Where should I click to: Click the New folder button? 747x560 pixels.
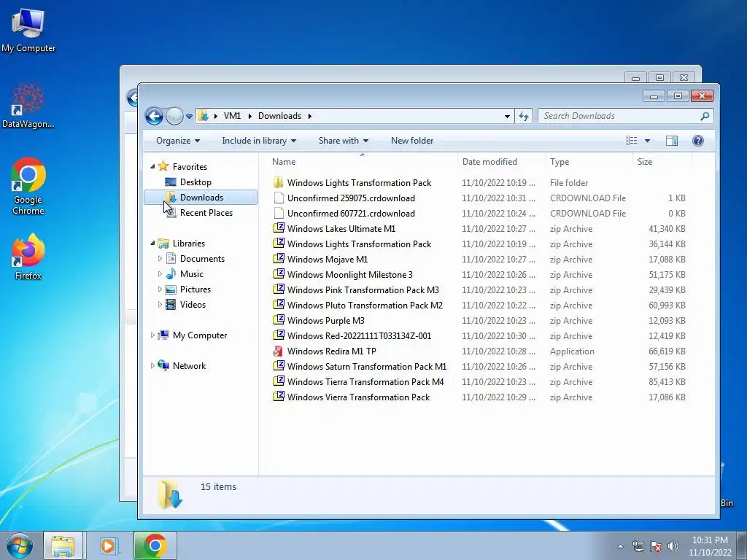[412, 141]
